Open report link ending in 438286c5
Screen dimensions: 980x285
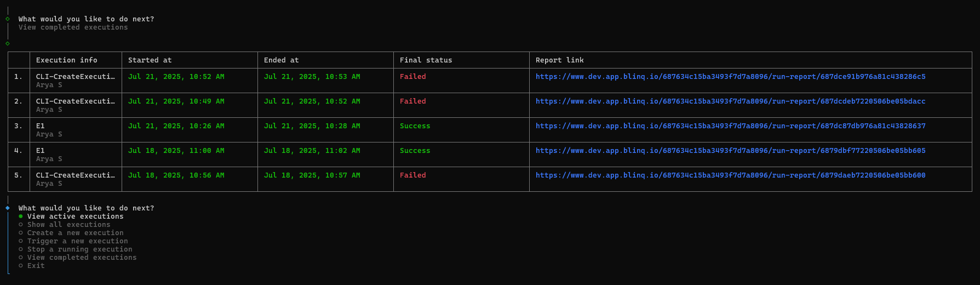(730, 77)
